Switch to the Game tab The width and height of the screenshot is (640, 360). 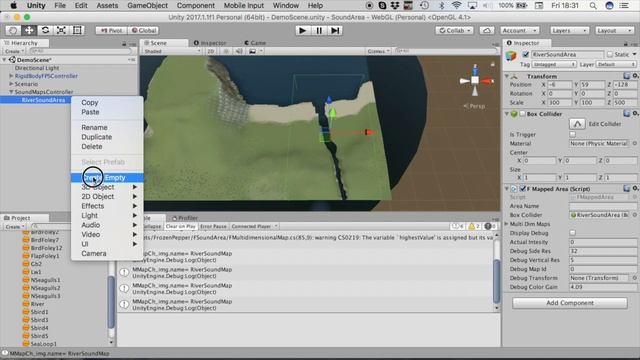point(256,43)
